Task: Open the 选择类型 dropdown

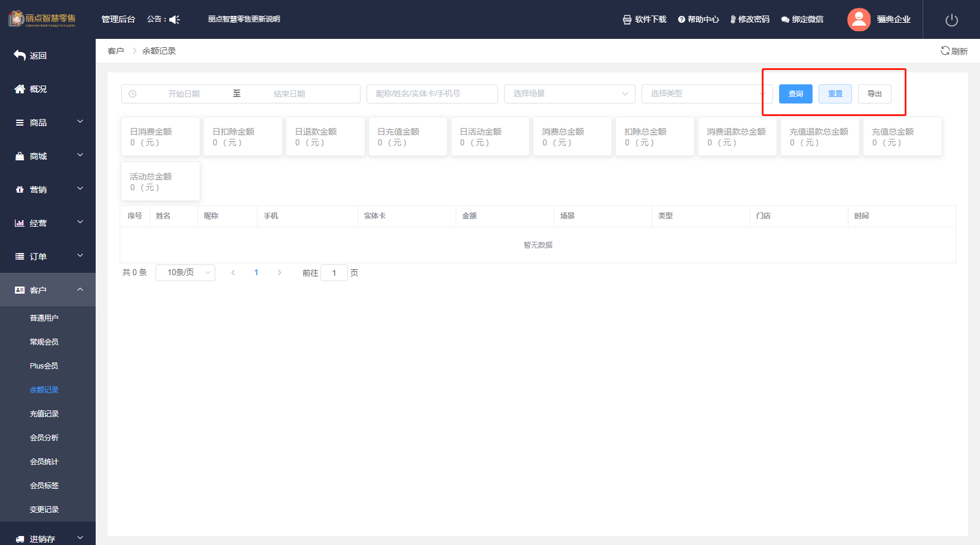Action: (x=707, y=94)
